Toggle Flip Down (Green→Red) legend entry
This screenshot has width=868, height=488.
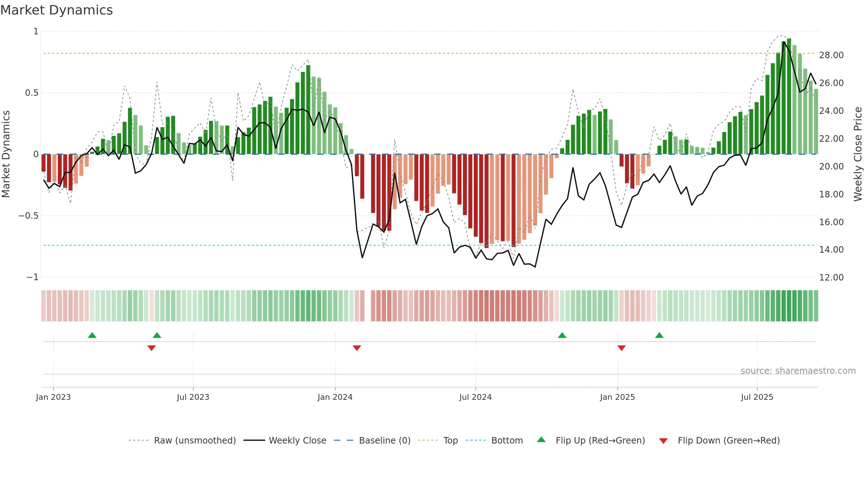719,440
